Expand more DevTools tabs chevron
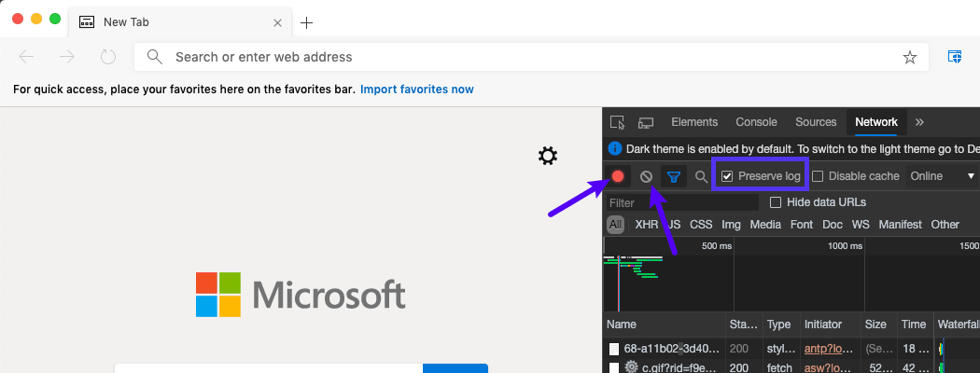 919,122
